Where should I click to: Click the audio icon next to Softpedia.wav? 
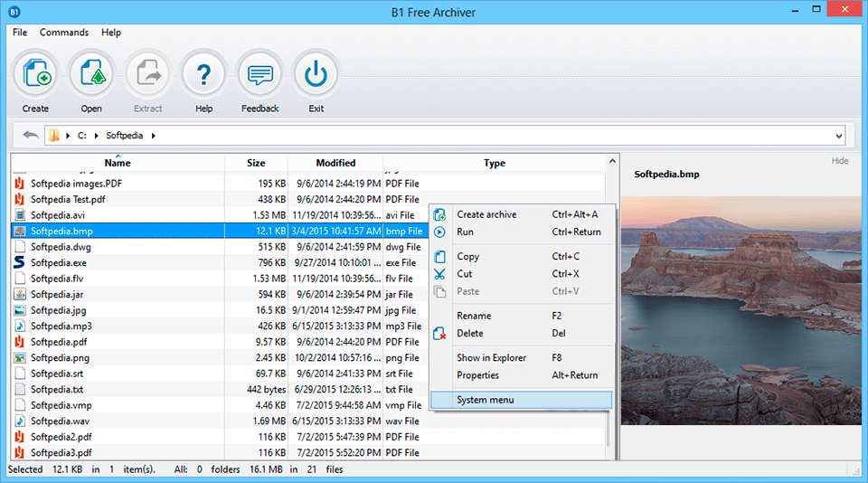[x=20, y=421]
